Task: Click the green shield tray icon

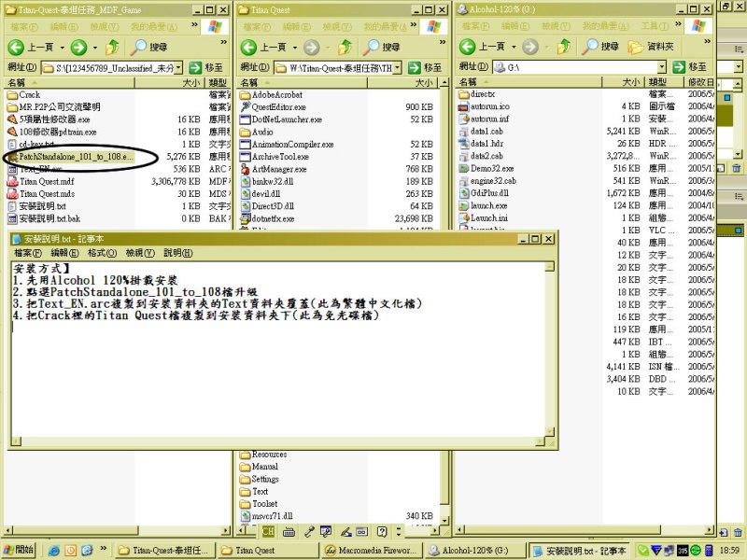Action: point(642,551)
